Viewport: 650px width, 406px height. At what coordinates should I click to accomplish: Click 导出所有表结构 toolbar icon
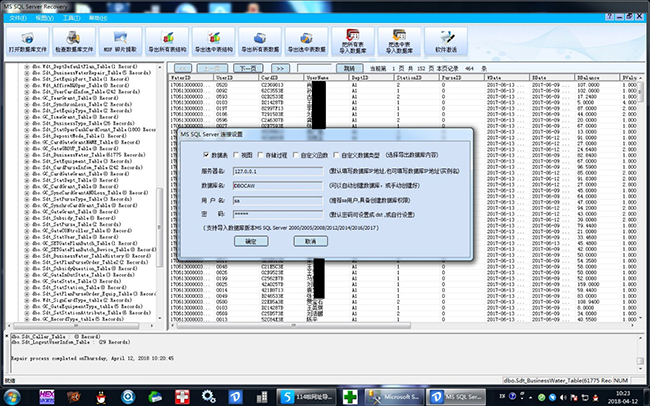(167, 41)
